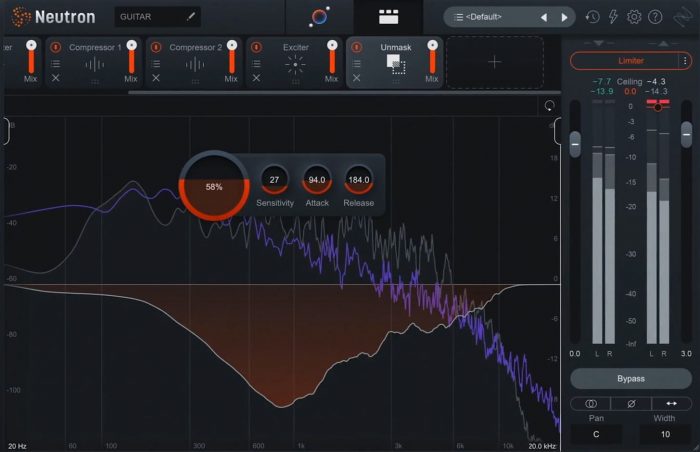Click the Release knob
The height and width of the screenshot is (452, 700).
click(358, 180)
